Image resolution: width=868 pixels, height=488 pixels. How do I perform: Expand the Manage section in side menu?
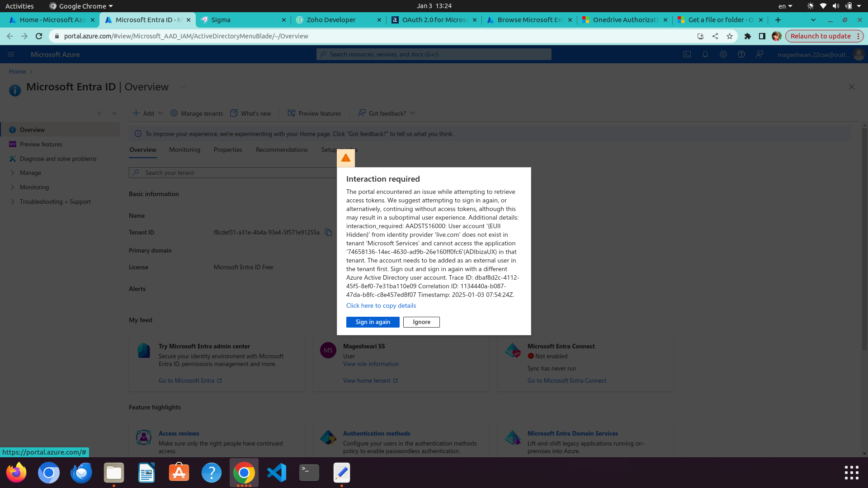click(x=60, y=173)
